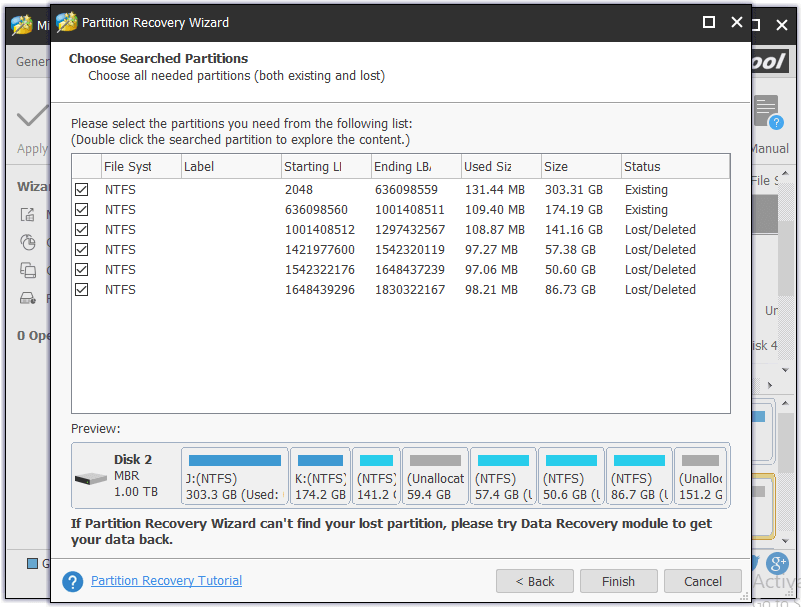The image size is (801, 607).
Task: Sort by the Size column header
Action: tap(581, 167)
